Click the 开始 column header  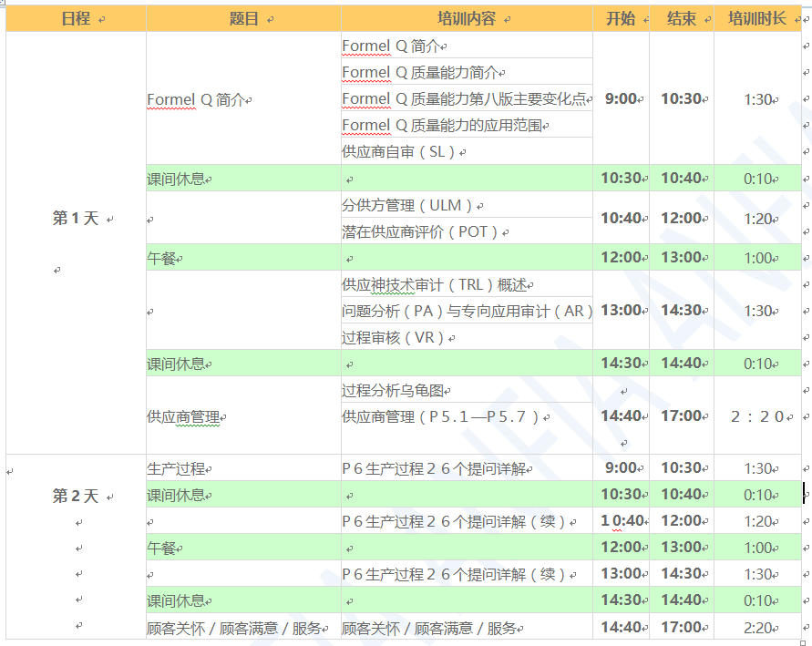click(621, 19)
